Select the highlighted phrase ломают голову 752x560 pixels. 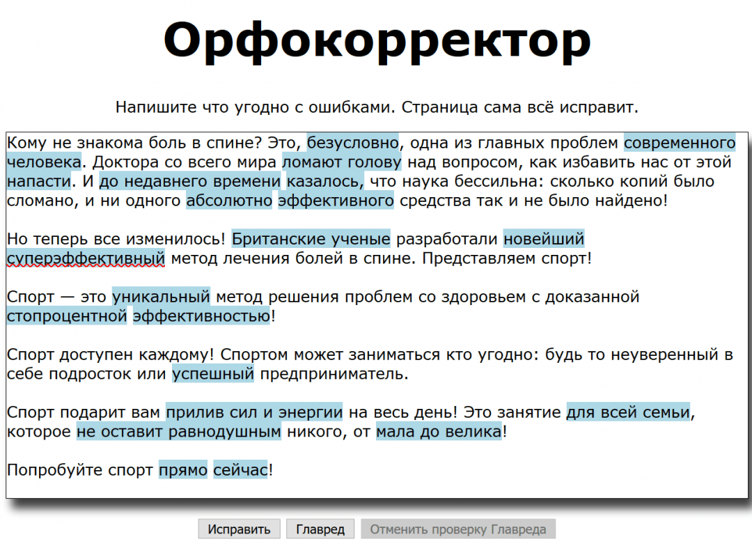[x=342, y=163]
